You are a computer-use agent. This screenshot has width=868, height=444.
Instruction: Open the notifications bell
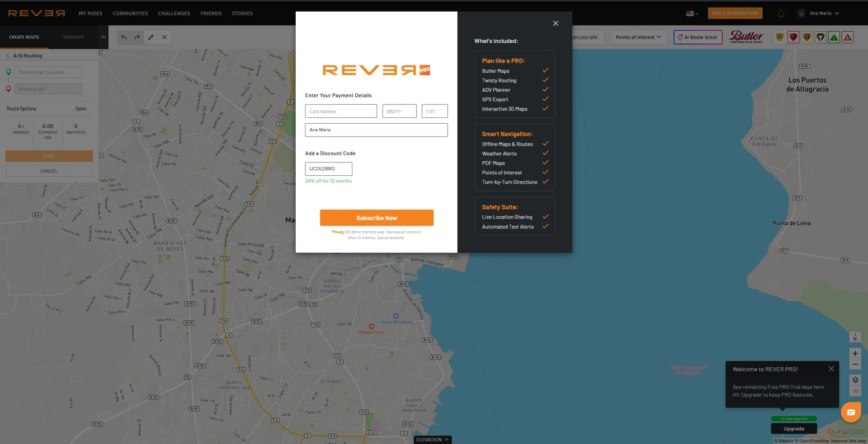click(781, 13)
